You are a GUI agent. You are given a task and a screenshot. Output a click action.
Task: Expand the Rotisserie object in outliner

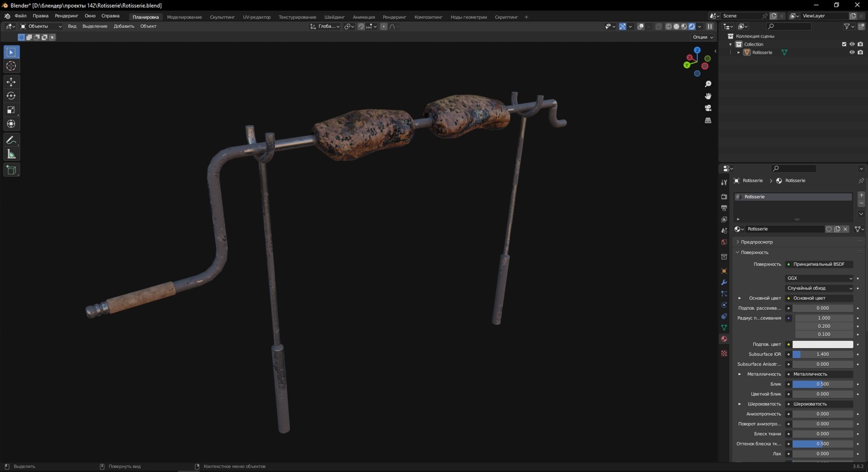click(x=739, y=52)
